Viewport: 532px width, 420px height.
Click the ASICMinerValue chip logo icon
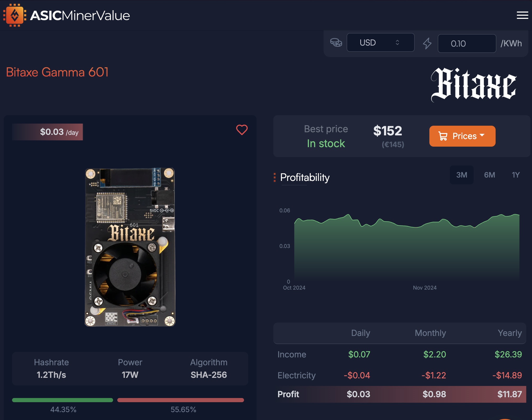coord(15,15)
